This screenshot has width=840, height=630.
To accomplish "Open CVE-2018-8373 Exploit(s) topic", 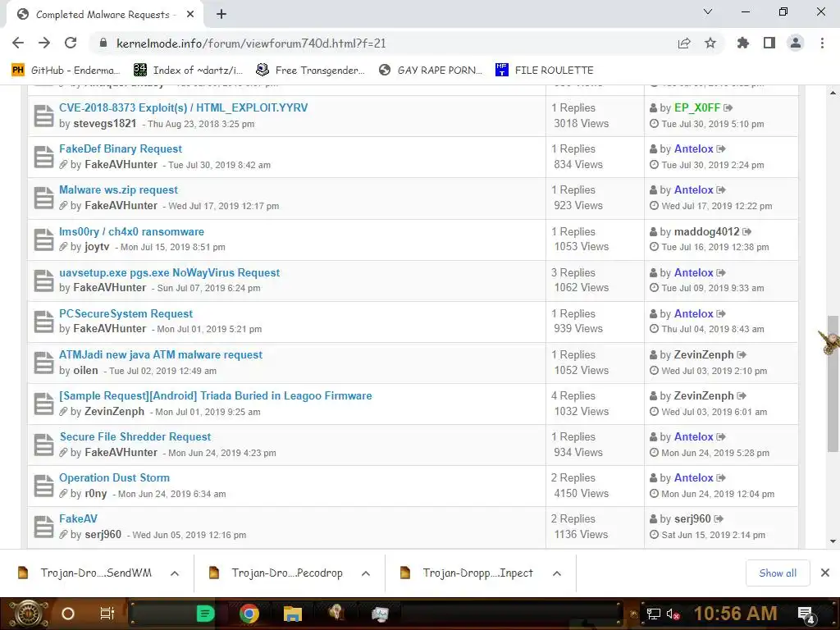I will 183,107.
